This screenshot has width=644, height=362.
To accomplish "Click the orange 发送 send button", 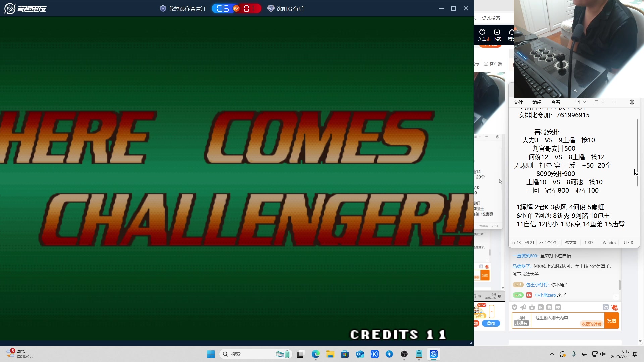I will click(x=611, y=321).
